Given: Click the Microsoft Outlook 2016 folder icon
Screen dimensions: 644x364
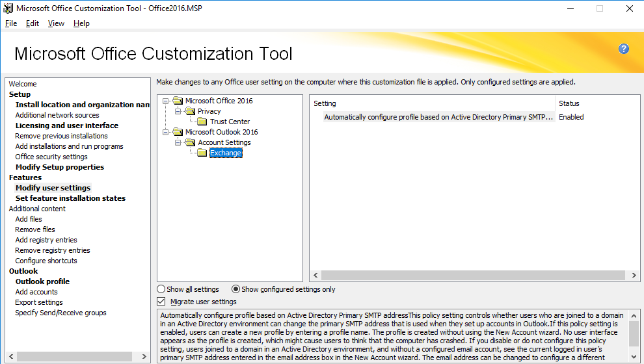Looking at the screenshot, I should pyautogui.click(x=178, y=132).
